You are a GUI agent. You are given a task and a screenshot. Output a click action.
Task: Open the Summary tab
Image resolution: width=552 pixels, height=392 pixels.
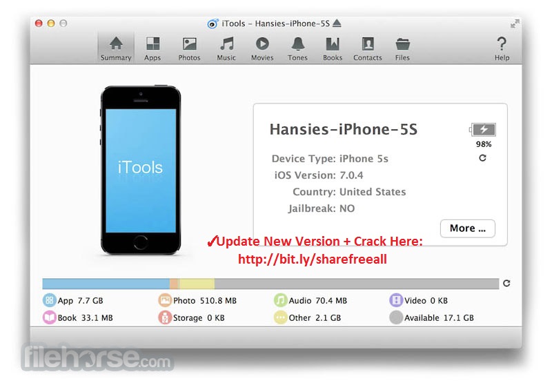(116, 48)
